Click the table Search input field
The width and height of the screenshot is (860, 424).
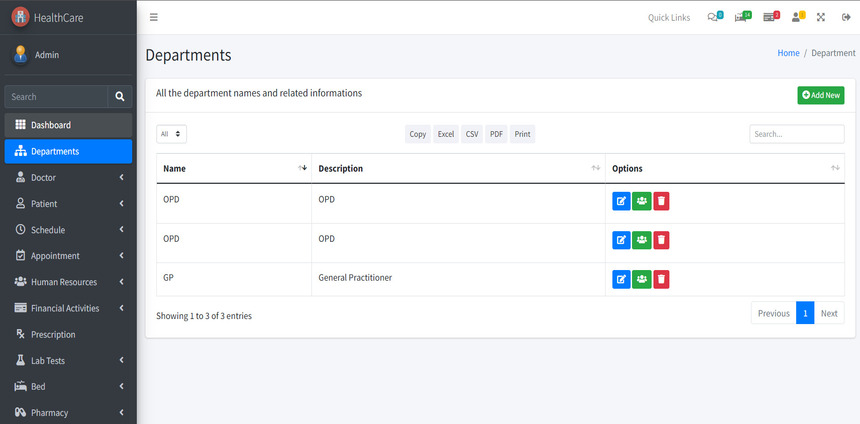[x=796, y=134]
